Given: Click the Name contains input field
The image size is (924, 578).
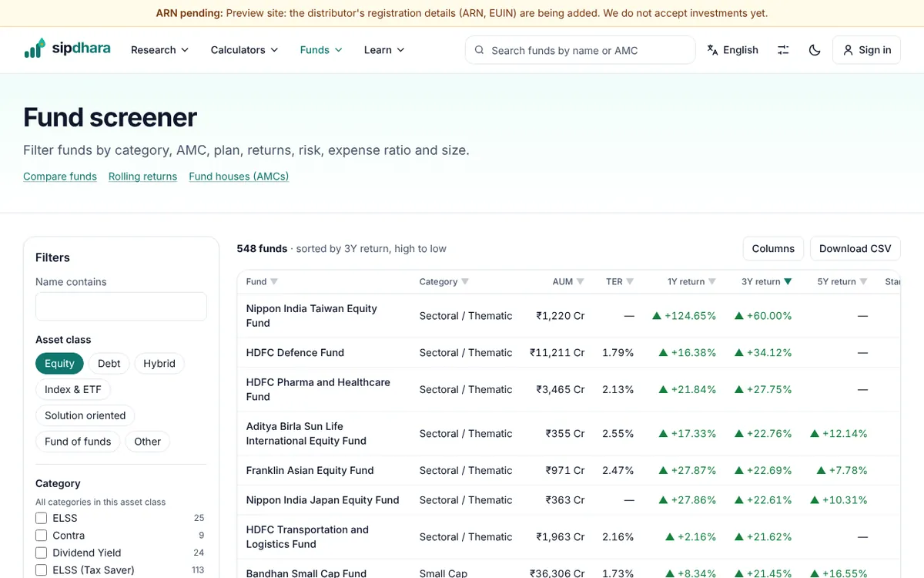Looking at the screenshot, I should pos(121,307).
